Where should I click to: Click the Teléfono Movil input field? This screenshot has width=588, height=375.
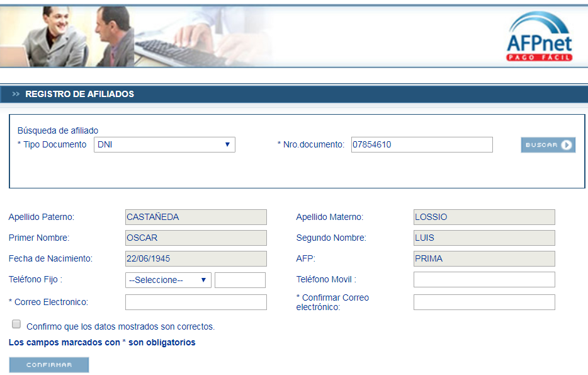[x=483, y=279]
